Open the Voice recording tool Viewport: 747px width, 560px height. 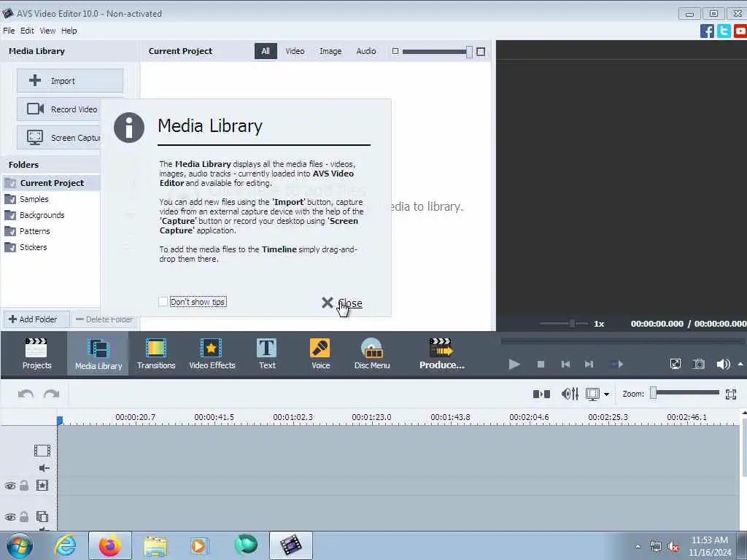click(321, 354)
